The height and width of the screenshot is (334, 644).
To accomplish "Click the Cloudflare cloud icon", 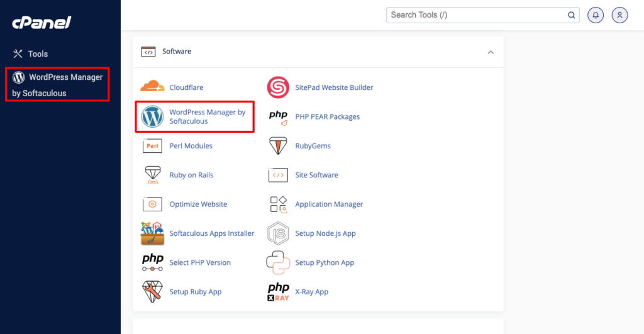I will pyautogui.click(x=152, y=87).
